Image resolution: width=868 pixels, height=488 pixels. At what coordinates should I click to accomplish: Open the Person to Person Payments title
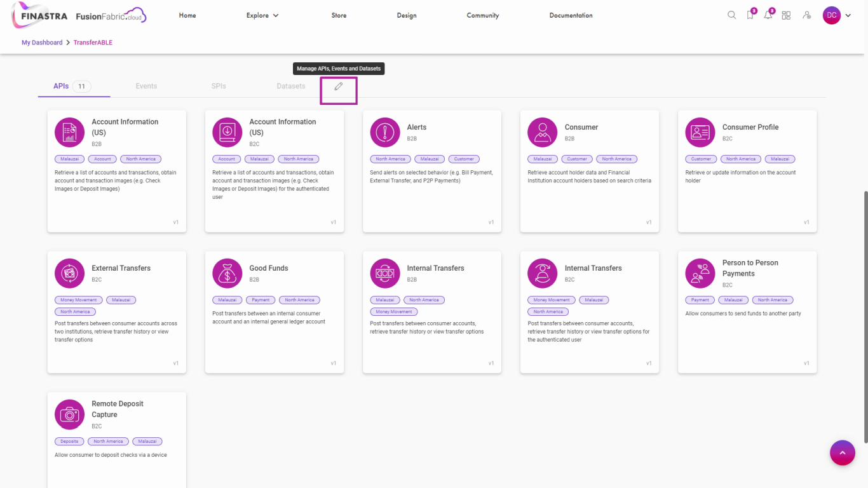(750, 268)
